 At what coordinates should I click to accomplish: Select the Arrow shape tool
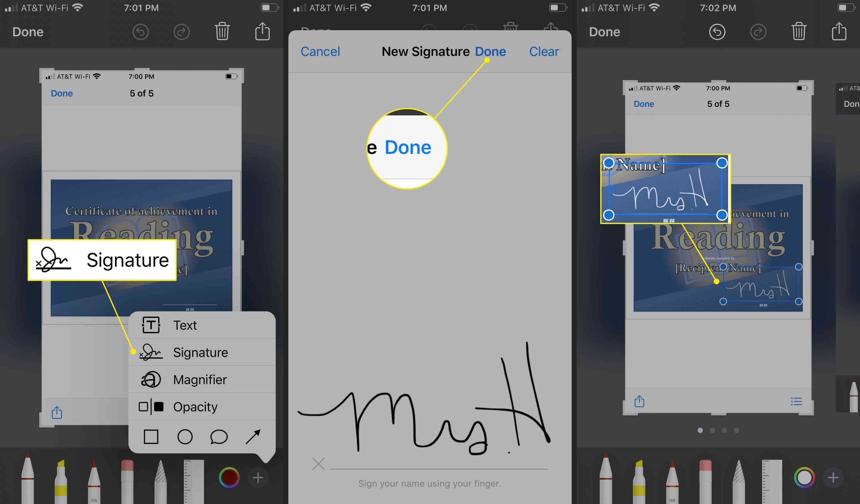click(x=253, y=436)
